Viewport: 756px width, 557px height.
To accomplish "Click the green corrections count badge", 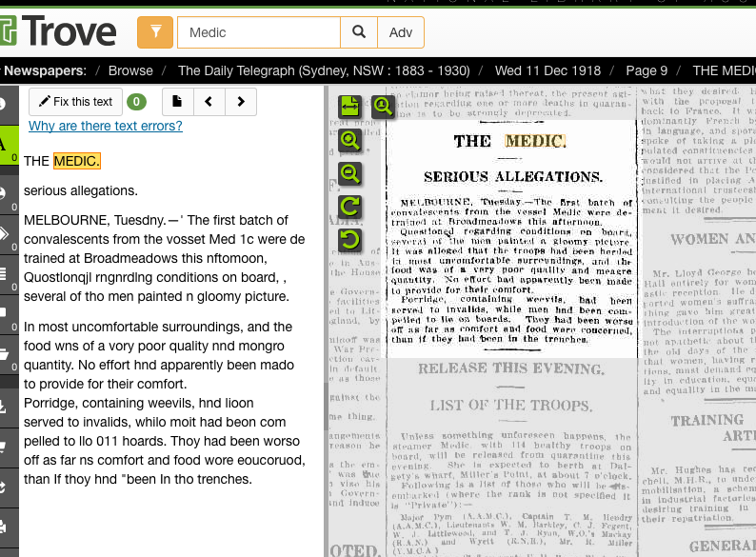I will click(x=136, y=102).
